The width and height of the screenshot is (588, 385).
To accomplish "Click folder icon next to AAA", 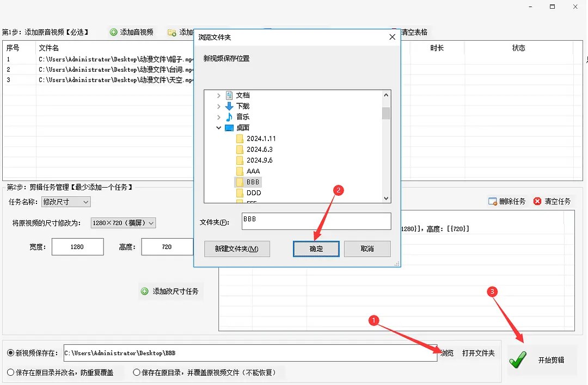I will (240, 171).
